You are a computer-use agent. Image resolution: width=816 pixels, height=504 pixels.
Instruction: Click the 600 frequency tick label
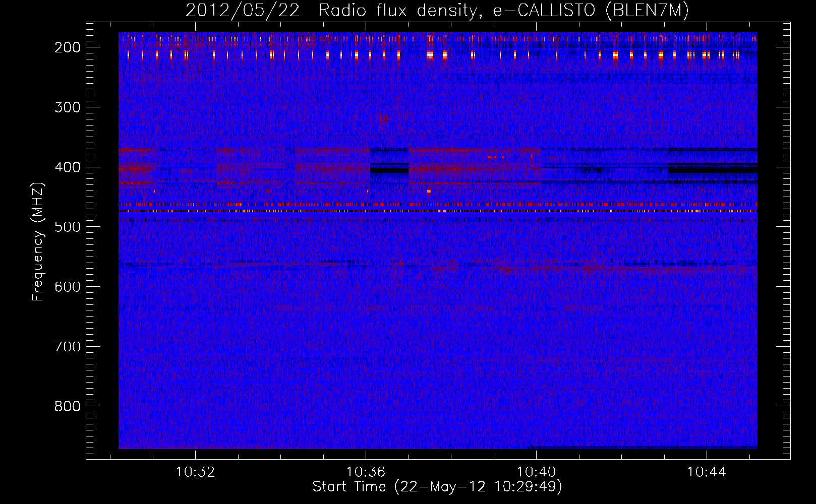click(67, 287)
